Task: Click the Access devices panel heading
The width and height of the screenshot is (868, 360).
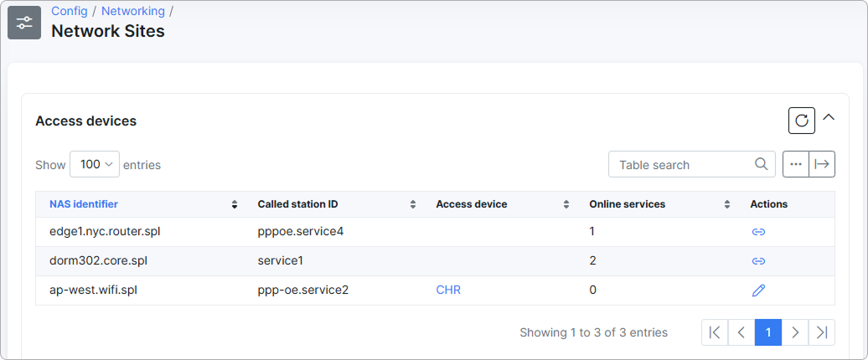Action: coord(85,121)
